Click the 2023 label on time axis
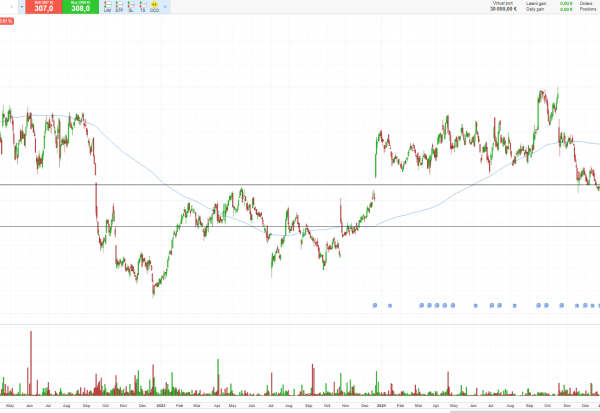 pyautogui.click(x=161, y=407)
